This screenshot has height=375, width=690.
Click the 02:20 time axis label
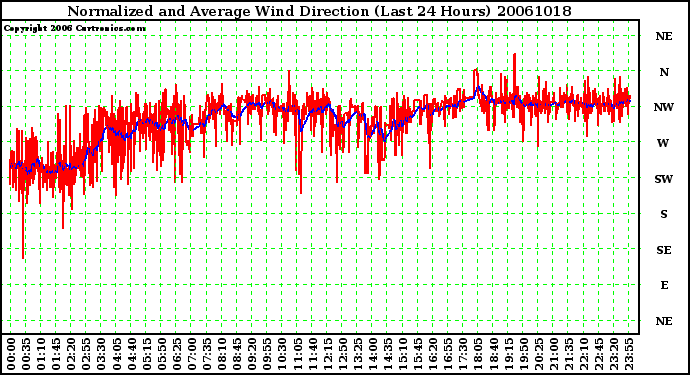coord(71,354)
